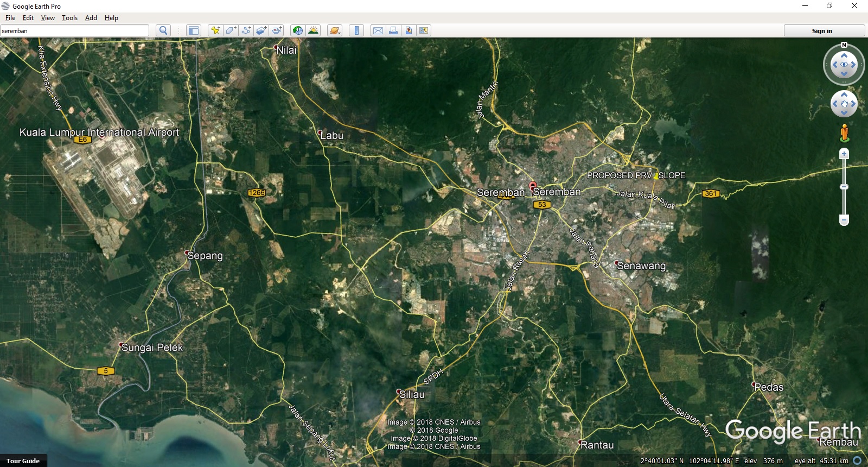The height and width of the screenshot is (467, 868).
Task: Click the route 361 road shield
Action: (x=711, y=193)
